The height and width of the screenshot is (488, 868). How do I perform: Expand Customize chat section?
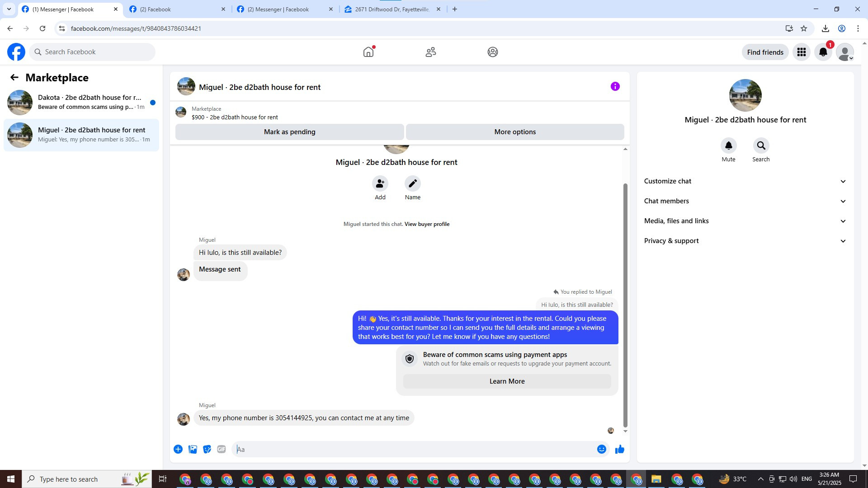[x=745, y=181]
